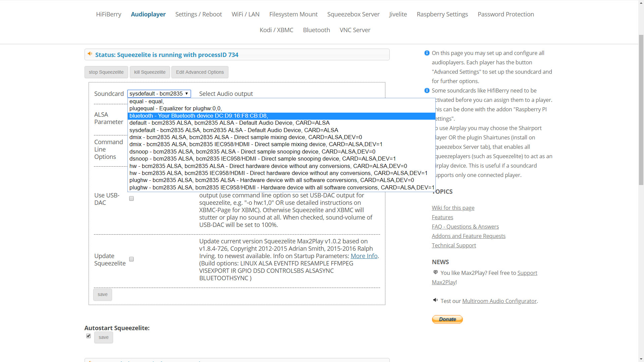The height and width of the screenshot is (362, 644).
Task: Open Raspberry Settings tab
Action: point(442,14)
